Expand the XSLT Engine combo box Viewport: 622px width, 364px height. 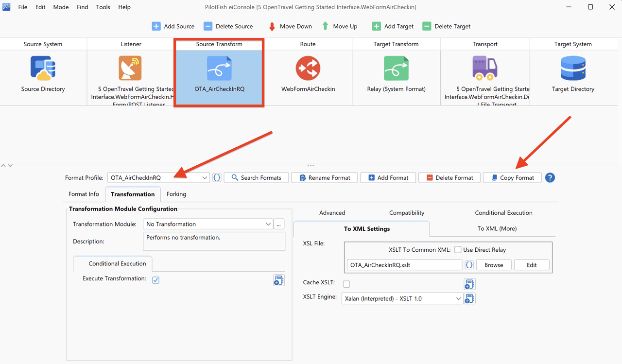(402, 298)
